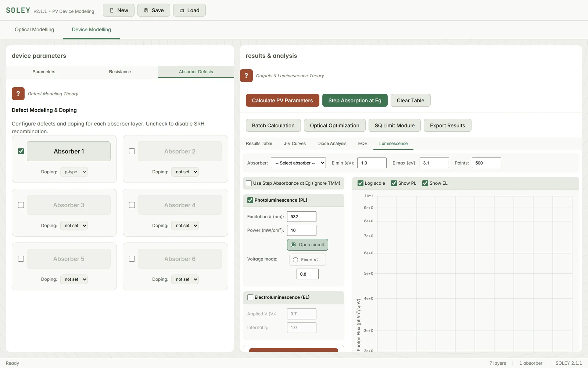The height and width of the screenshot is (368, 588).
Task: Enable Electroluminescence (EL) checkbox
Action: pyautogui.click(x=250, y=297)
